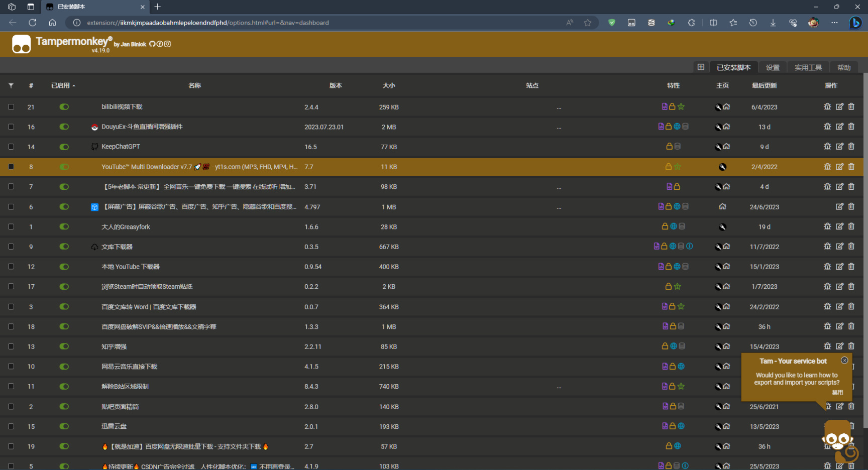Click the new script plus-box tab icon

701,67
